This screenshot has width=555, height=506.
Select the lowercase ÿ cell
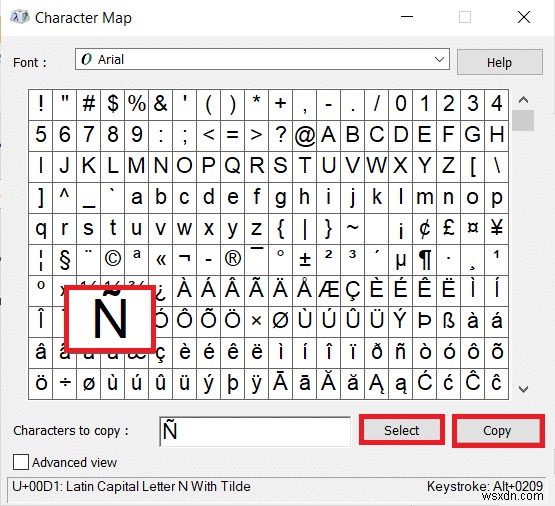click(257, 384)
